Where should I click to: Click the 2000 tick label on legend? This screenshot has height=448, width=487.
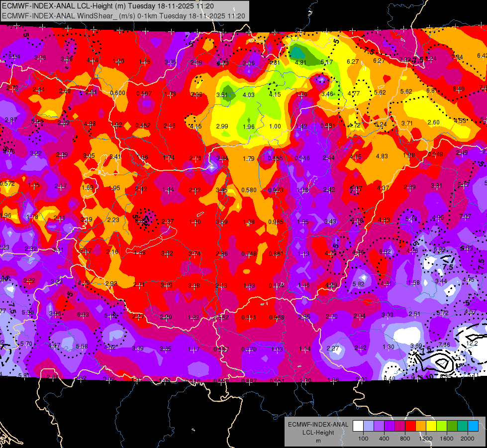pyautogui.click(x=467, y=439)
